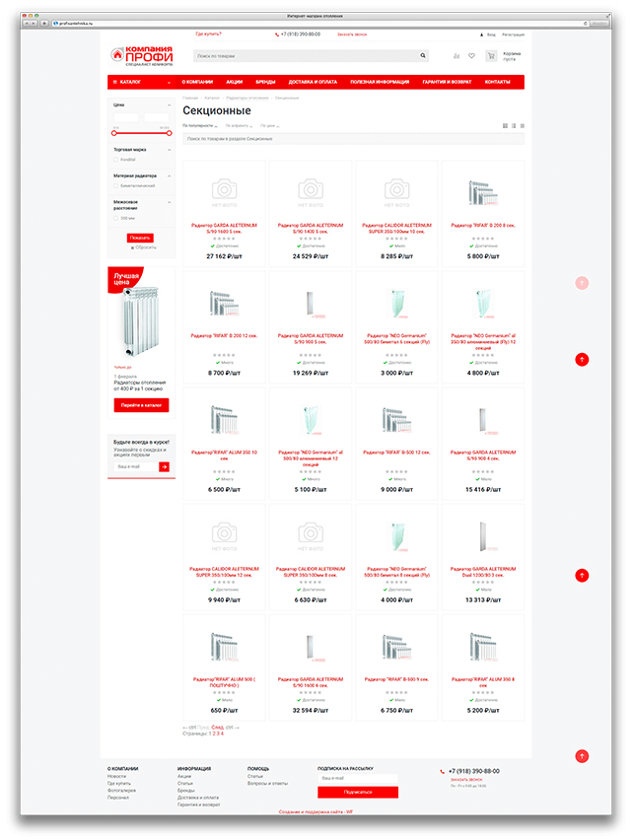
Task: Open breadcrumb Радиаторы отопления
Action: tap(246, 98)
